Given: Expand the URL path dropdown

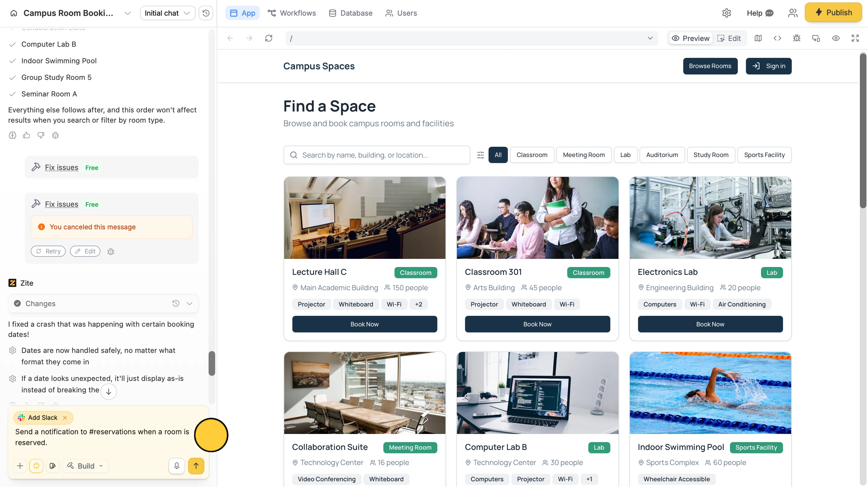Looking at the screenshot, I should coord(650,38).
